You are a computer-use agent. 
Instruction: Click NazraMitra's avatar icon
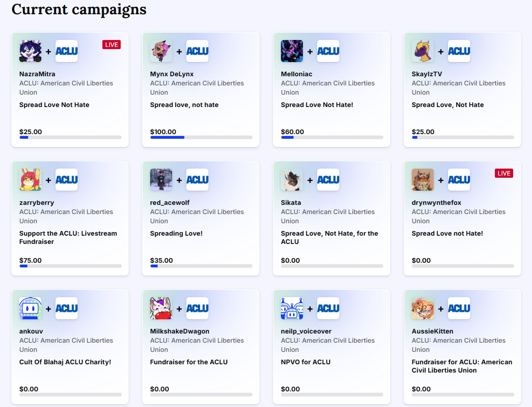[x=30, y=51]
